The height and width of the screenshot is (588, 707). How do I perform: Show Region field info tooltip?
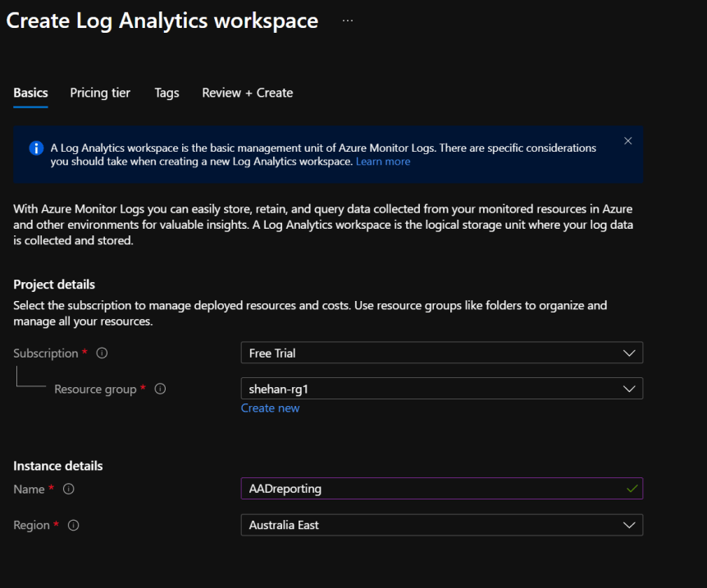point(74,526)
